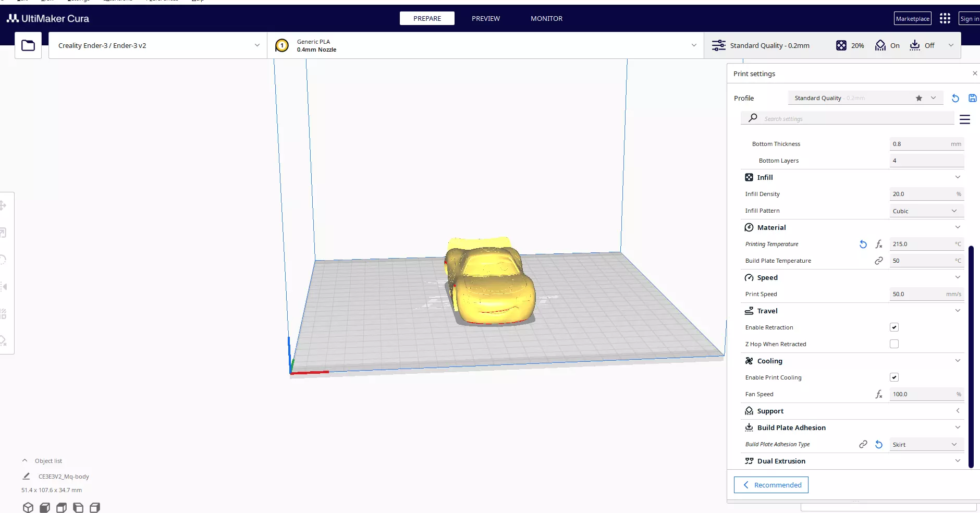980x513 pixels.
Task: Open the Standard Quality profile dropdown
Action: pos(865,98)
